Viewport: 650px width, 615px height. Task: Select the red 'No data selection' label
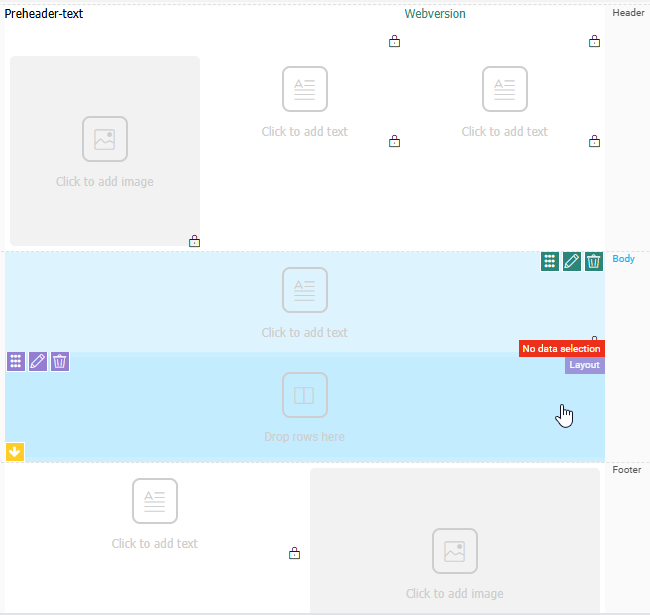coord(561,349)
